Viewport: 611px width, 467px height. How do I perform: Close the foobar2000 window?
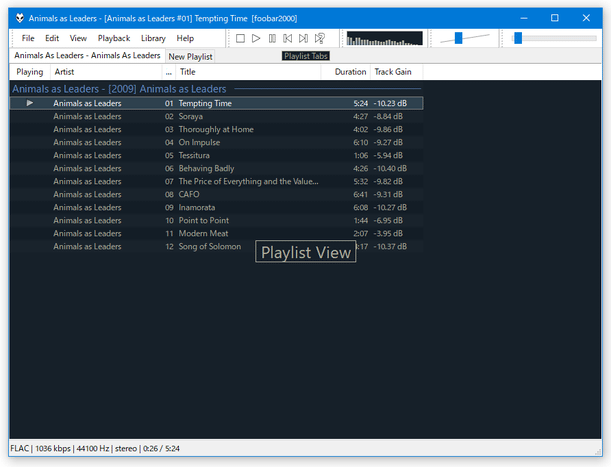coord(586,18)
